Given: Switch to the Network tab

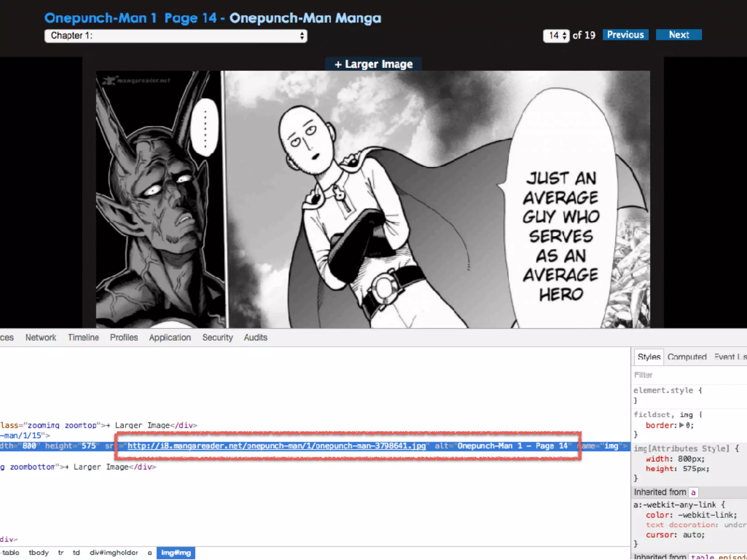Looking at the screenshot, I should [x=40, y=338].
